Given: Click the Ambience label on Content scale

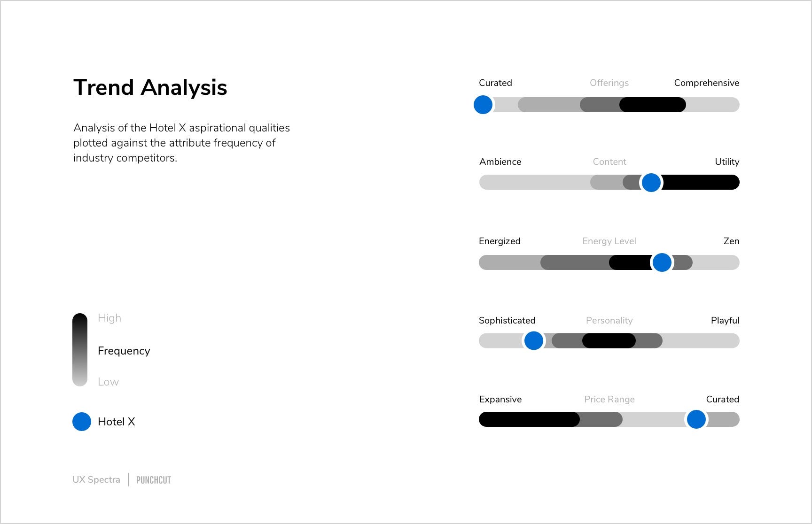Looking at the screenshot, I should [x=500, y=162].
